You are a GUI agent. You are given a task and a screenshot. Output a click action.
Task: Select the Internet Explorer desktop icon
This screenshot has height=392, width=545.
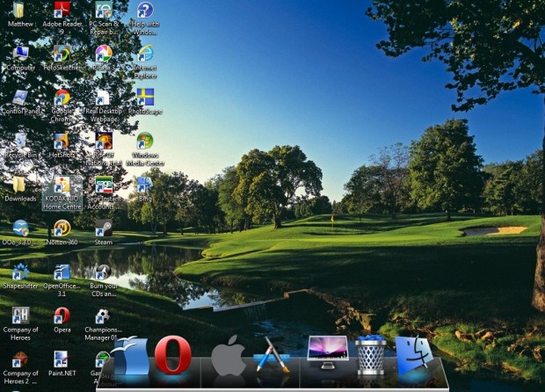coord(145,54)
